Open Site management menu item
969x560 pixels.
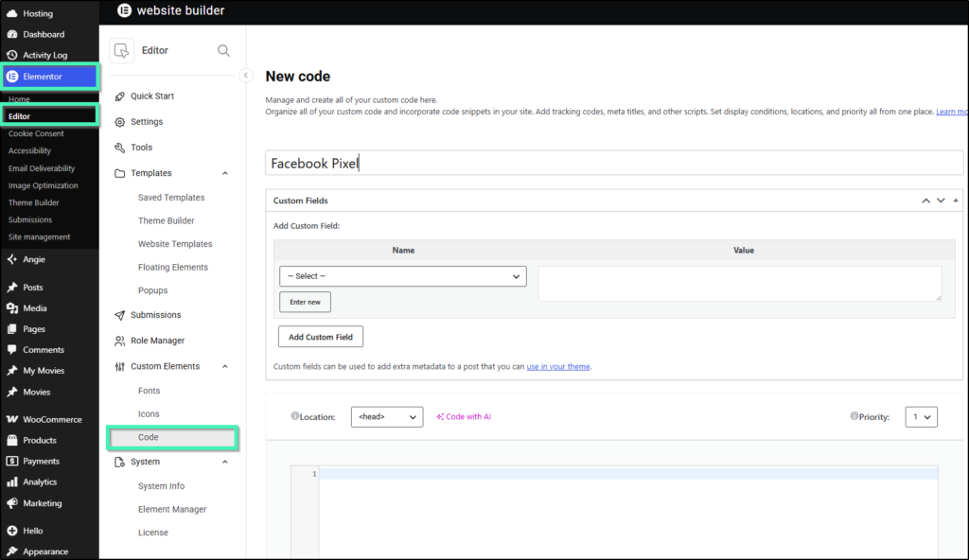pyautogui.click(x=39, y=236)
